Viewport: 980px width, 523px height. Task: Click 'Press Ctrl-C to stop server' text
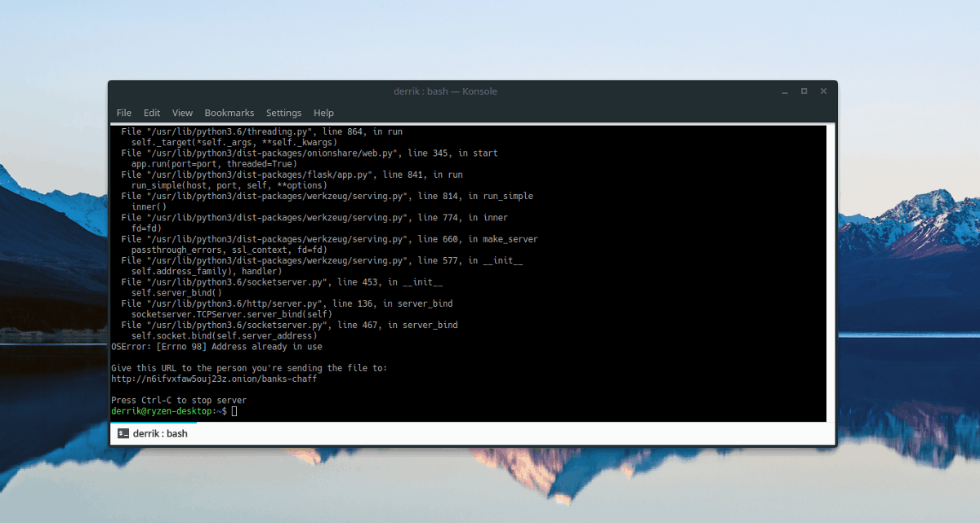[x=179, y=400]
